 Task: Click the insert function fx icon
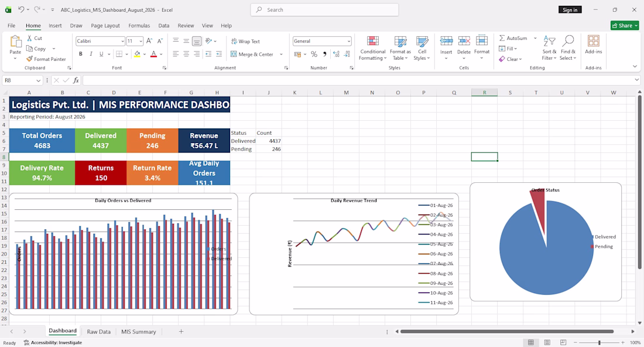point(76,80)
